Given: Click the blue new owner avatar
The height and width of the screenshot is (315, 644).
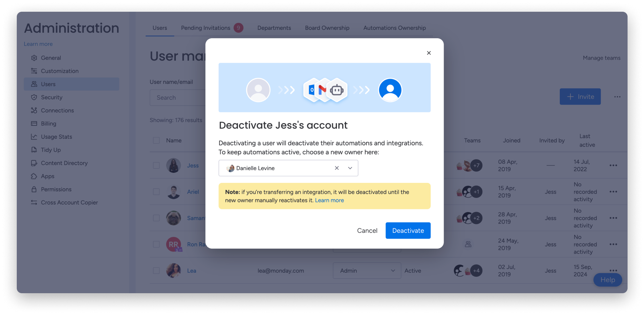Looking at the screenshot, I should click(390, 90).
